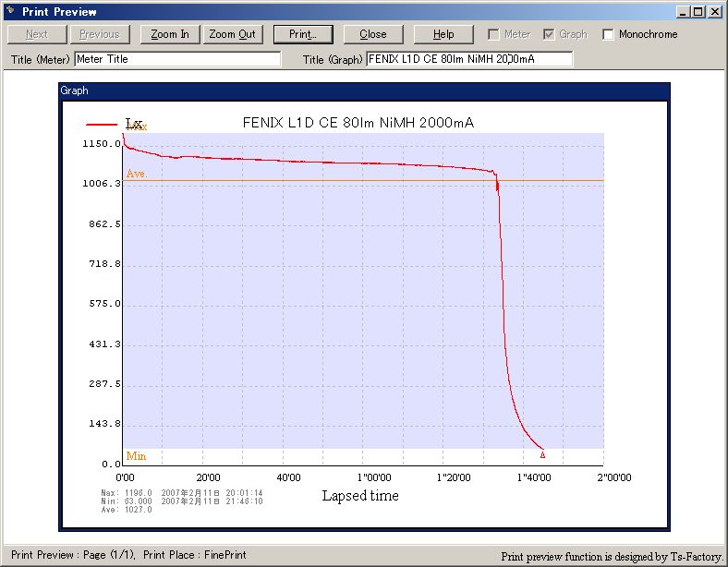
Task: Close the print preview with Close button
Action: coord(373,34)
